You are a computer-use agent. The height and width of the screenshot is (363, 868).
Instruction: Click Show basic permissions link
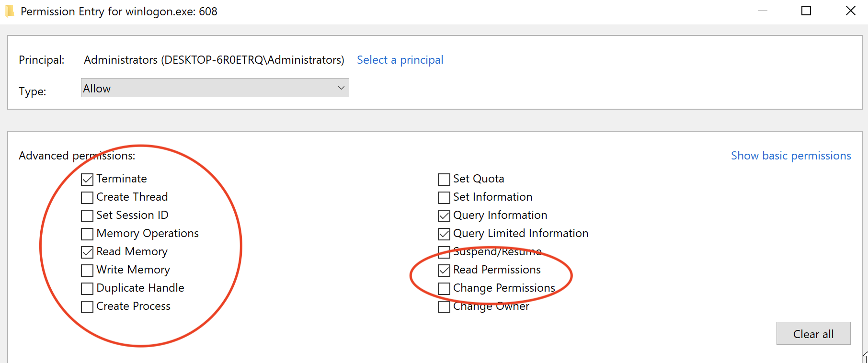[x=791, y=156]
